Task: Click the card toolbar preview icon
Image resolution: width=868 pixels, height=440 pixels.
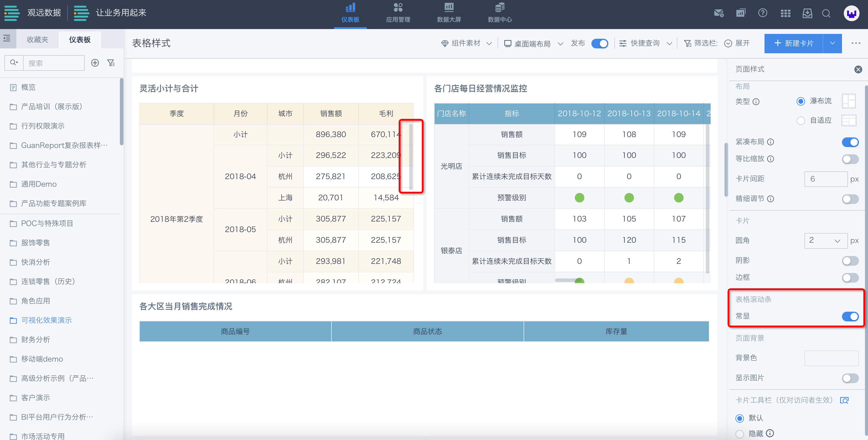Action: (844, 400)
